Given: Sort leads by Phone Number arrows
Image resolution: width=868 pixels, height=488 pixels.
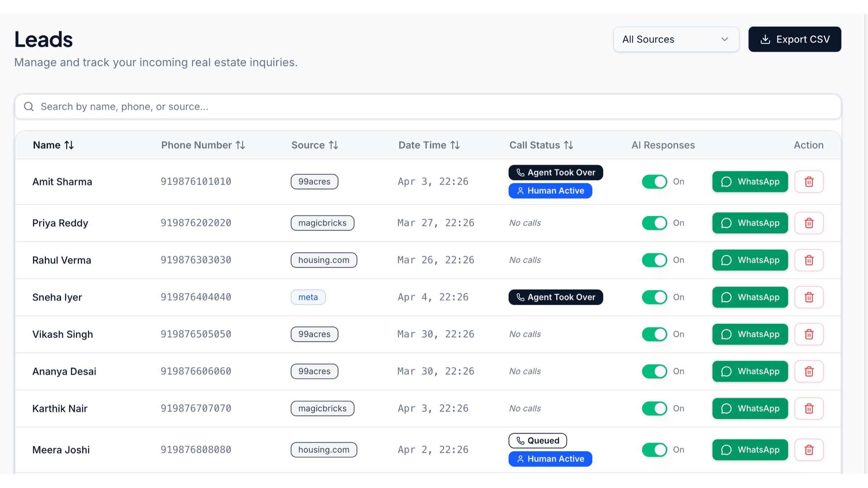Looking at the screenshot, I should coord(241,145).
